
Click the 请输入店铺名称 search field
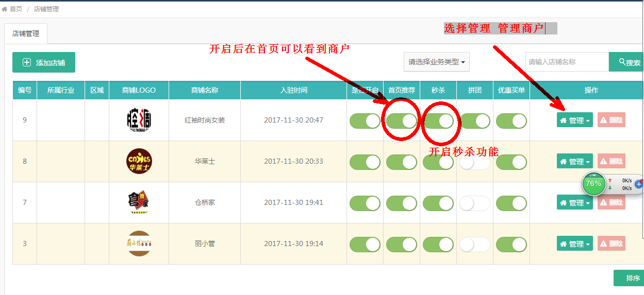pos(567,62)
